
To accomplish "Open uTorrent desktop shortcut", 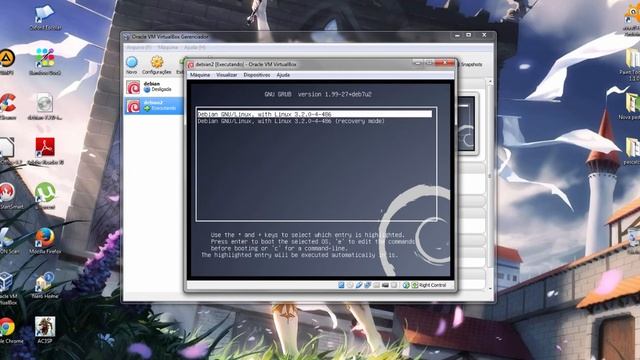I will 45,196.
